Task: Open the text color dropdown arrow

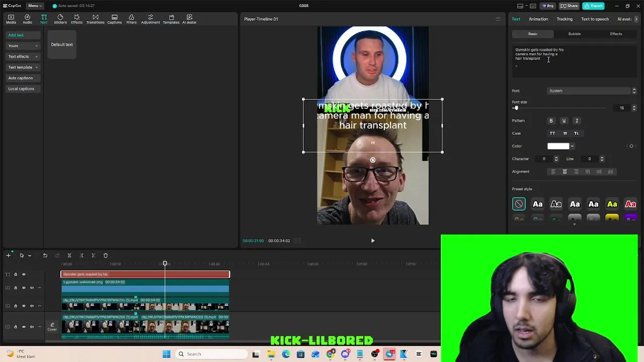Action: coord(572,146)
